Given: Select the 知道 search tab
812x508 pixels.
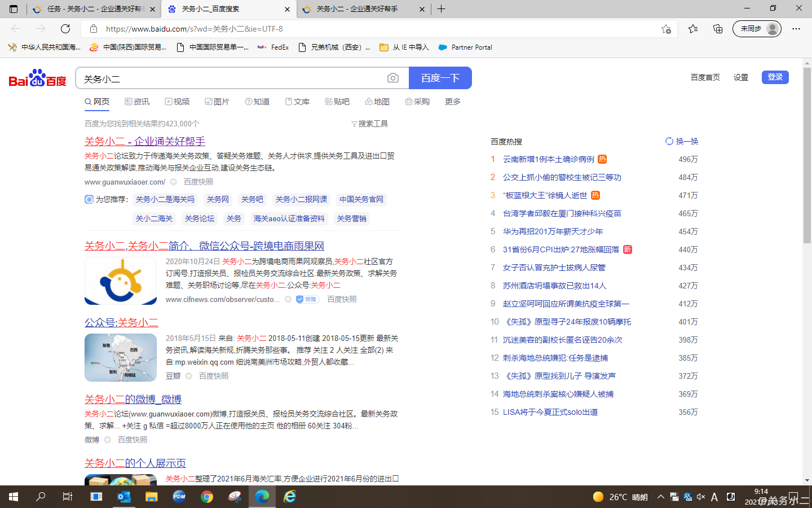Looking at the screenshot, I should 257,102.
